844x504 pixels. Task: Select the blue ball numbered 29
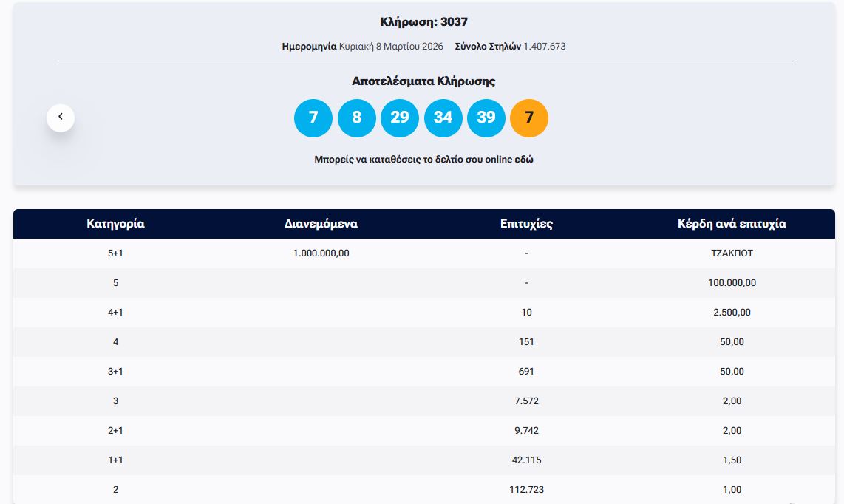click(400, 118)
